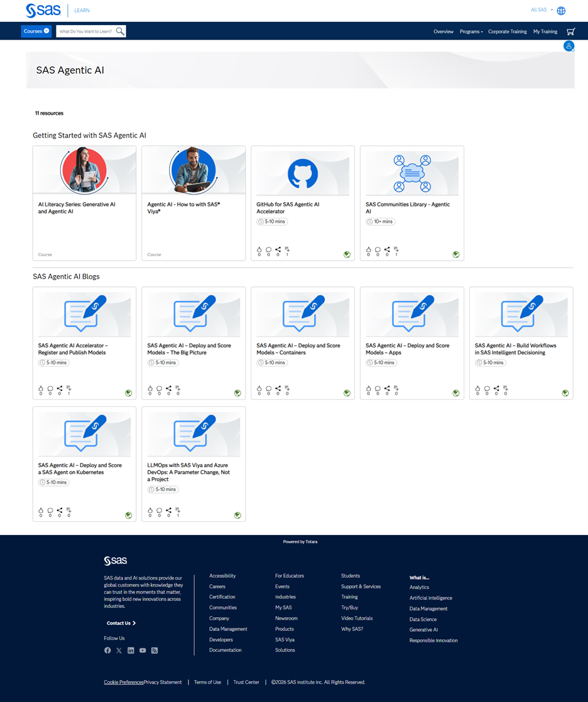Screen dimensions: 588x702
Task: Click green globe icon on Build Workflows card
Action: tap(565, 393)
